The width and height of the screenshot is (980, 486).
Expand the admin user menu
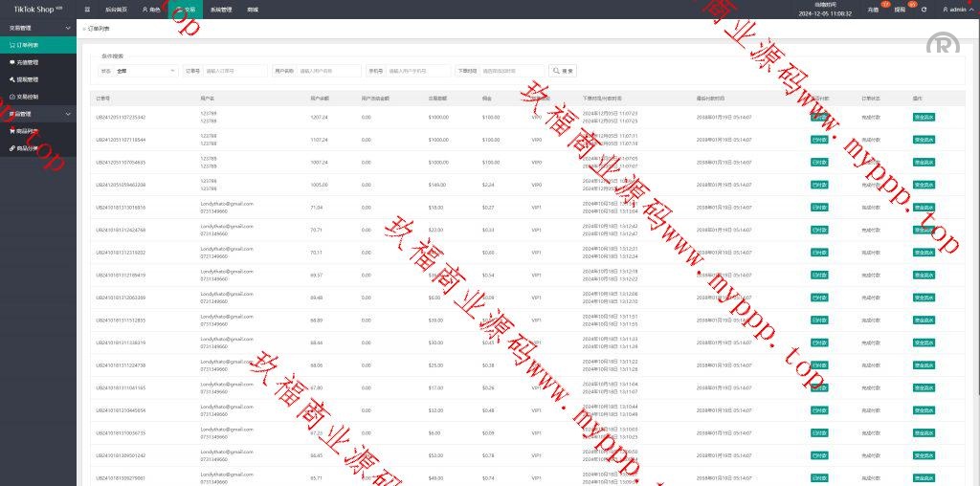coord(956,9)
